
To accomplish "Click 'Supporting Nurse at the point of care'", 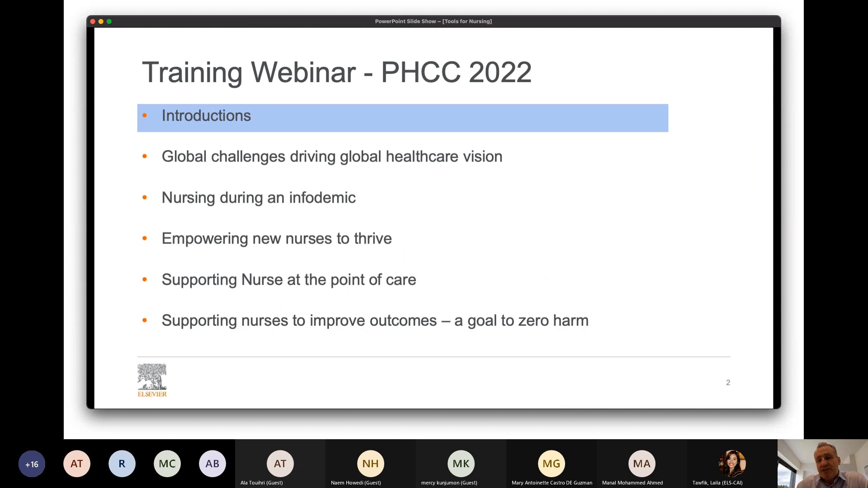I will pos(289,280).
